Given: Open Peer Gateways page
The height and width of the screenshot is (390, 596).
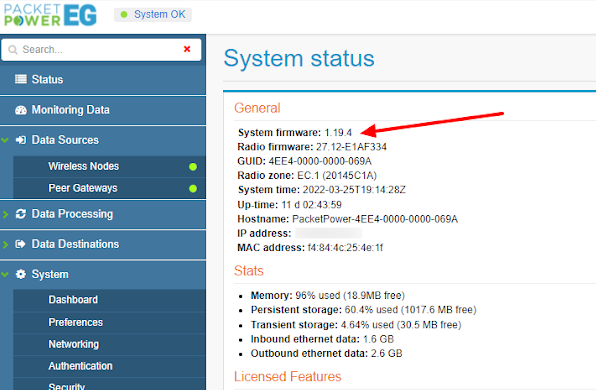Looking at the screenshot, I should click(109, 188).
